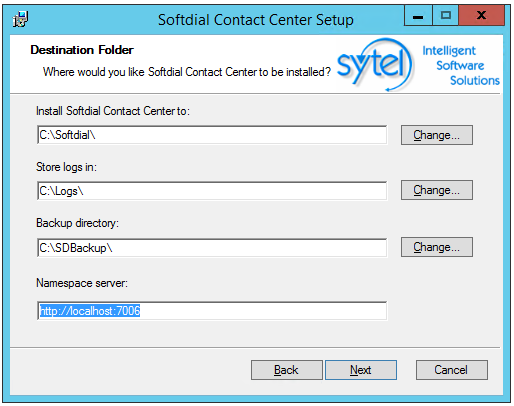Change the Softdial install folder

[437, 135]
